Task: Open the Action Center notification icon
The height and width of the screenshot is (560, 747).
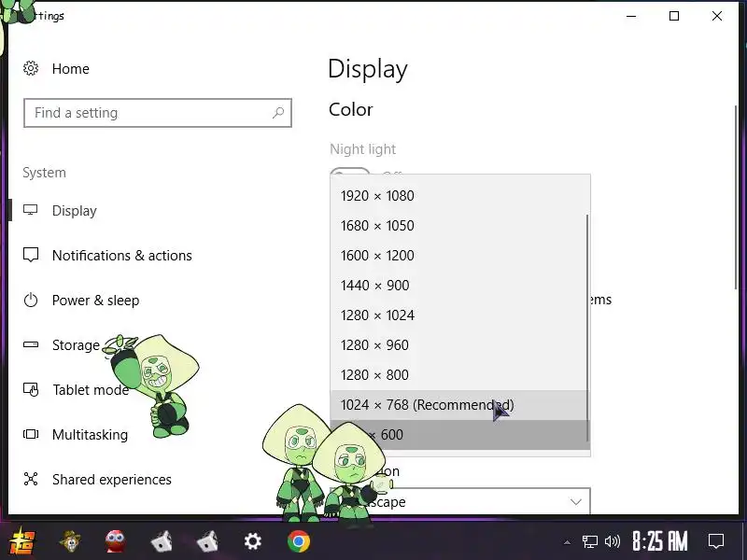Action: 716,541
